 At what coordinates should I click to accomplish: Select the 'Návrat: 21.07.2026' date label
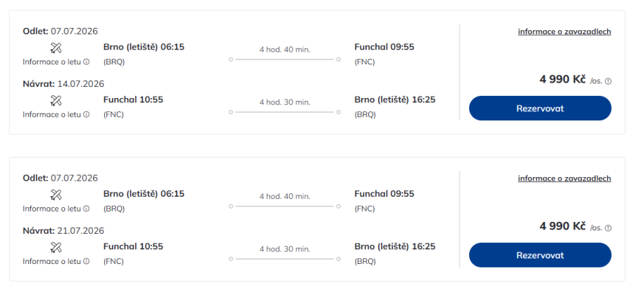point(63,230)
